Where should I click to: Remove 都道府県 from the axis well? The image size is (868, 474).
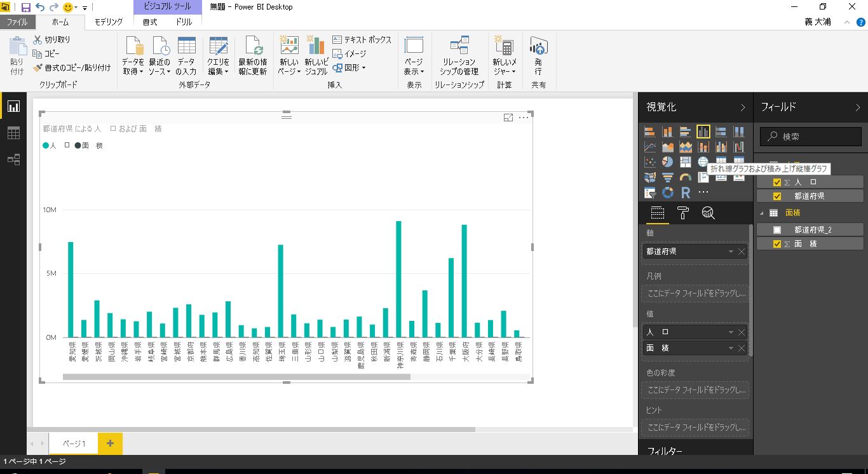741,252
